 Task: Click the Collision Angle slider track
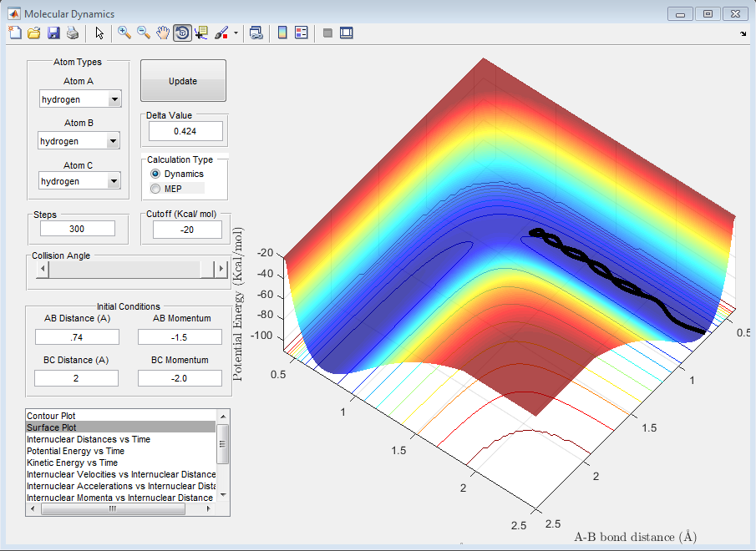(125, 269)
